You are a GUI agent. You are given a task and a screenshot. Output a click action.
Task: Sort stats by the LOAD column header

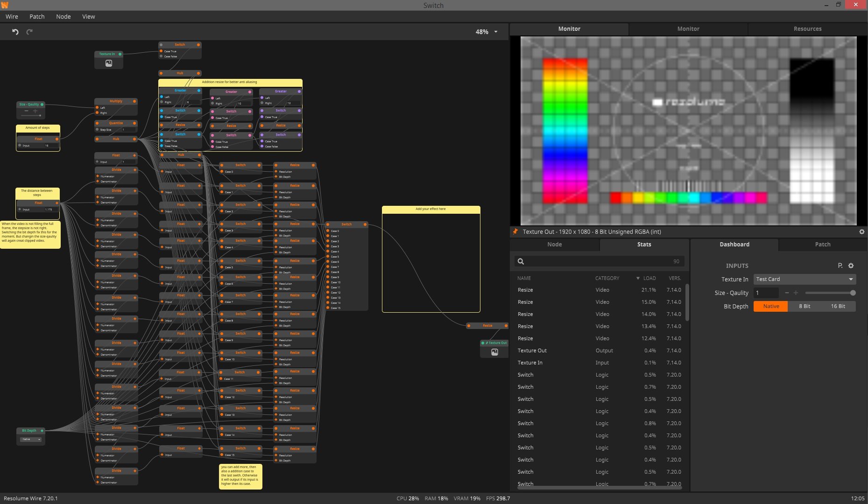[x=649, y=278]
